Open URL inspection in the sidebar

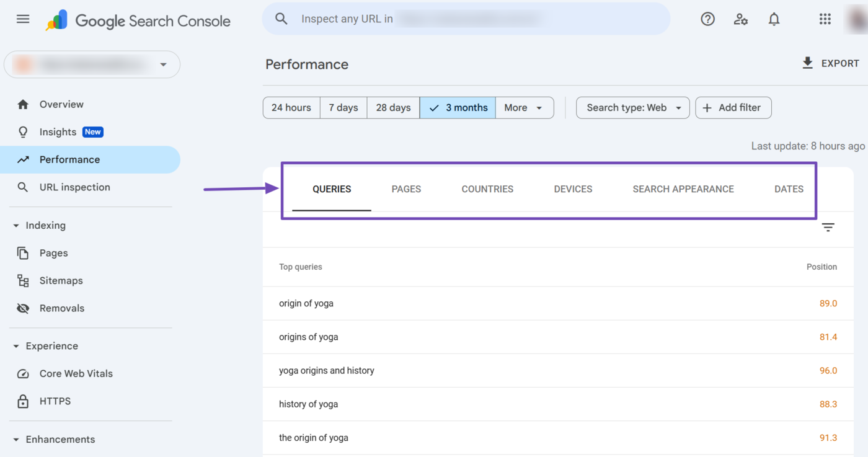pos(74,187)
